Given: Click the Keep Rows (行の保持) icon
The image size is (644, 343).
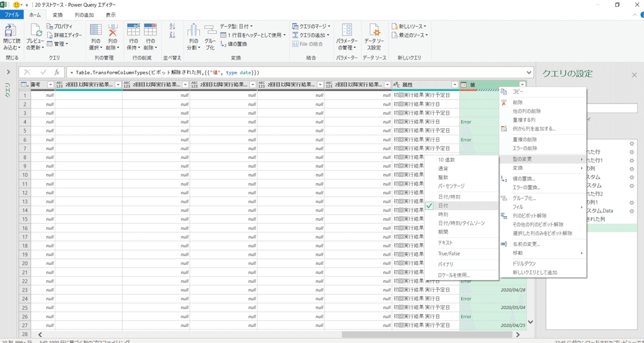Looking at the screenshot, I should tap(134, 30).
